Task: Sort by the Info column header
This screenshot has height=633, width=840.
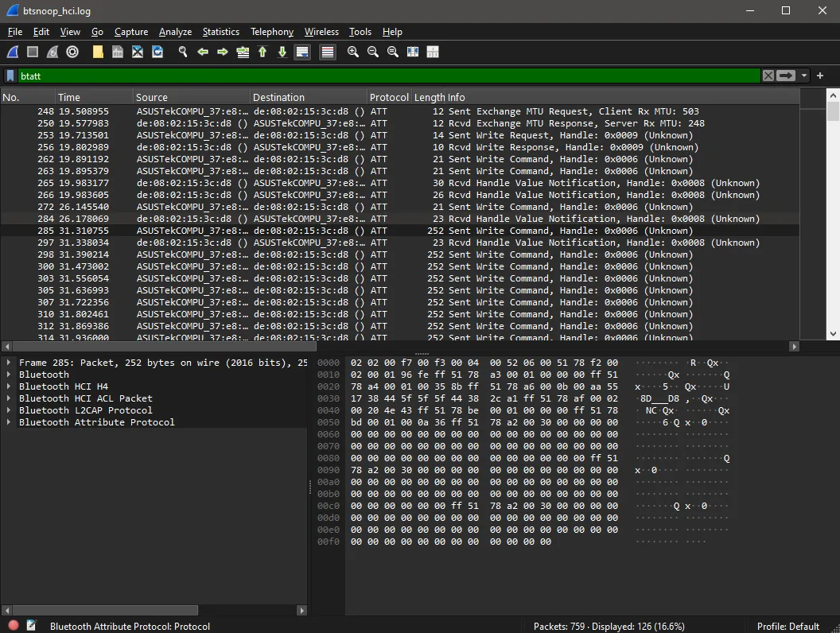Action: [x=621, y=97]
